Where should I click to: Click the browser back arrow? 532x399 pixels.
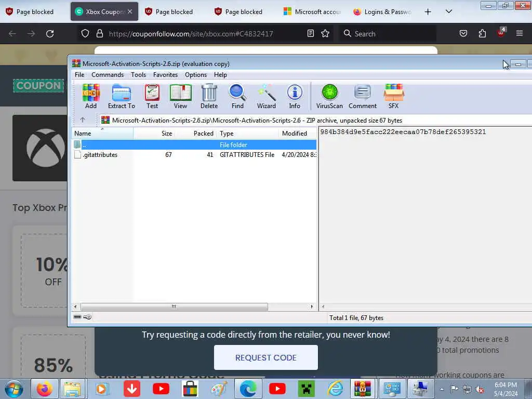[12, 34]
